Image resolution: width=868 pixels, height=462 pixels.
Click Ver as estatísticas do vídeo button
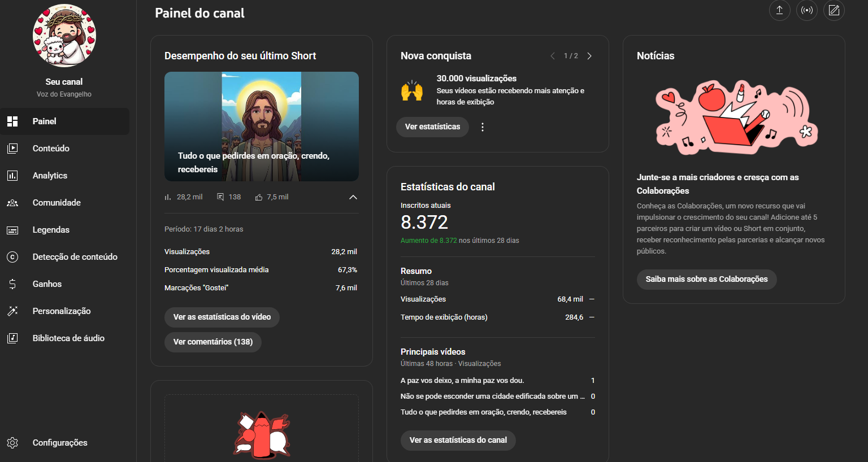click(x=222, y=317)
